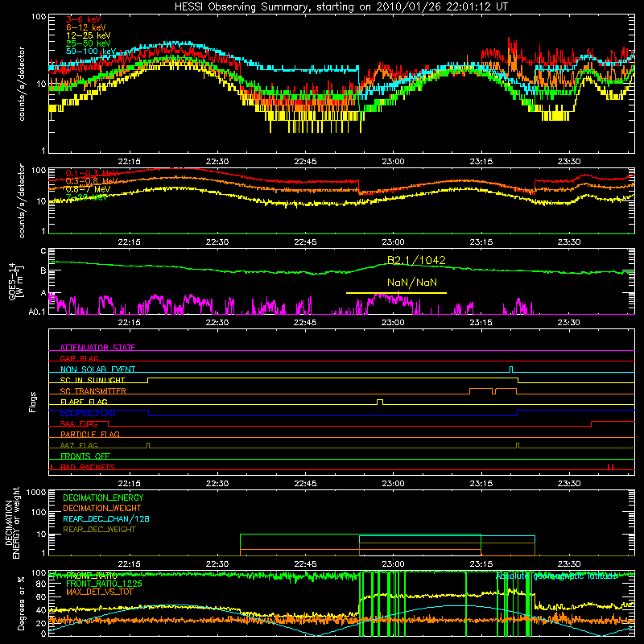Screen dimensions: 644x644
Task: Select the 50-100 keV legend label
Action: pos(91,51)
